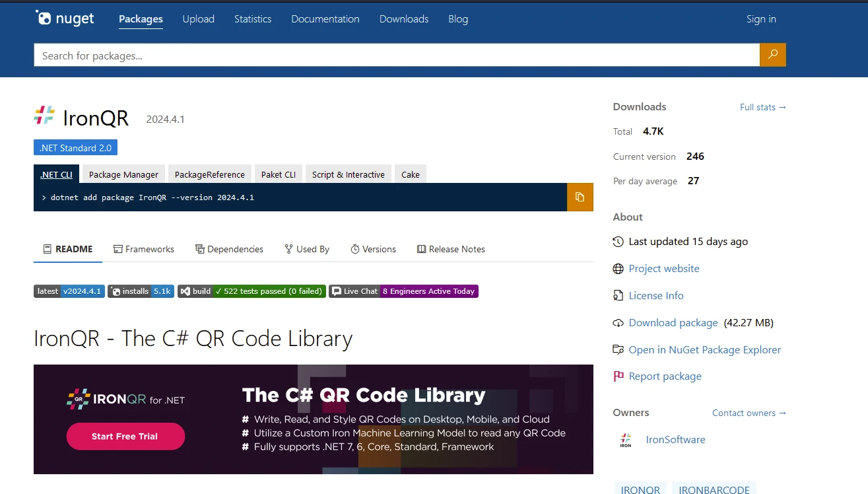
Task: Go to Documentation in the top navigation
Action: coord(325,19)
